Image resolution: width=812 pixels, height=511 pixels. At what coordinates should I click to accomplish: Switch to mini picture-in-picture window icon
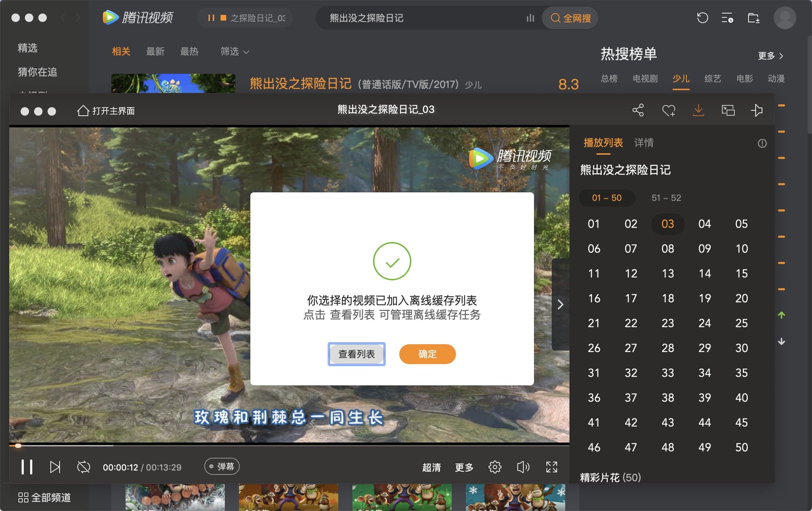(728, 110)
